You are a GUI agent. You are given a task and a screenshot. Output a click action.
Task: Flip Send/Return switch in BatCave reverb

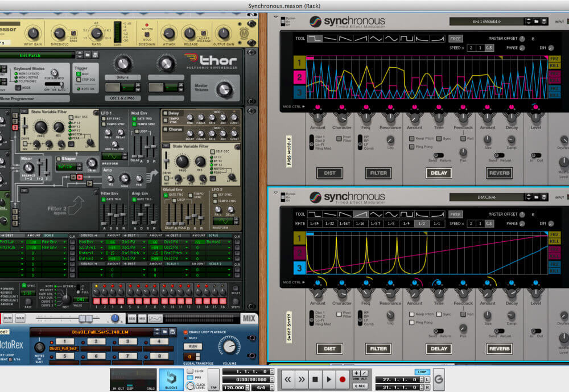pyautogui.click(x=499, y=331)
